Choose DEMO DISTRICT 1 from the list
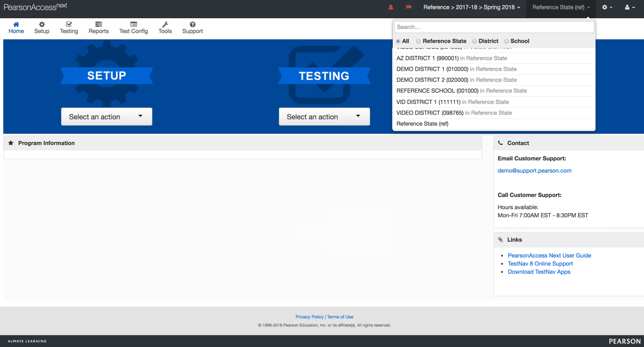644x347 pixels. [x=432, y=69]
